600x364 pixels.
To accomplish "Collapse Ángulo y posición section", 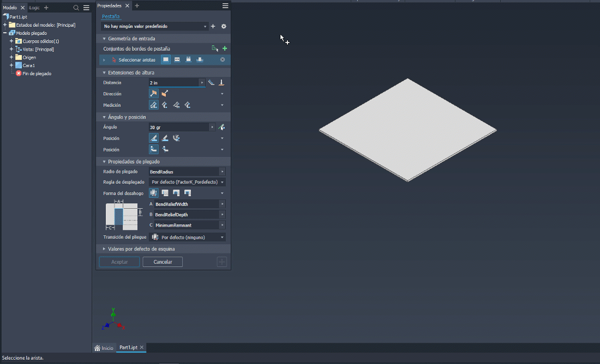I will pyautogui.click(x=104, y=117).
